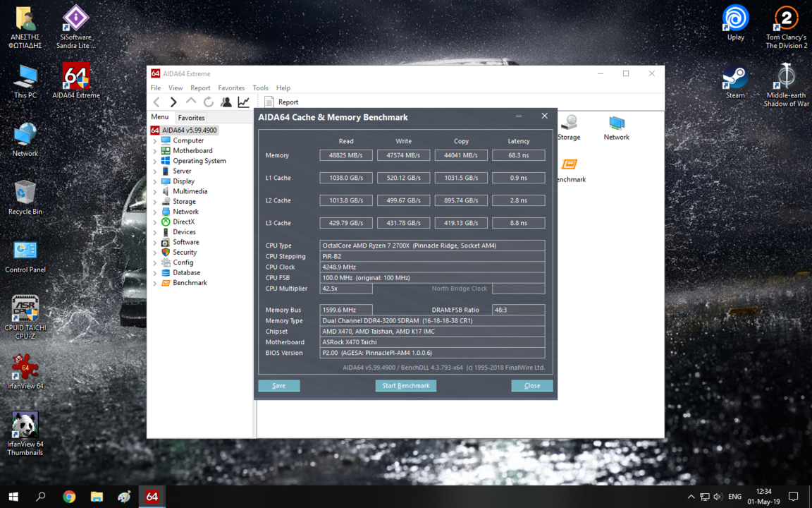Select the Multimedia tree item
The width and height of the screenshot is (812, 508).
click(x=184, y=191)
